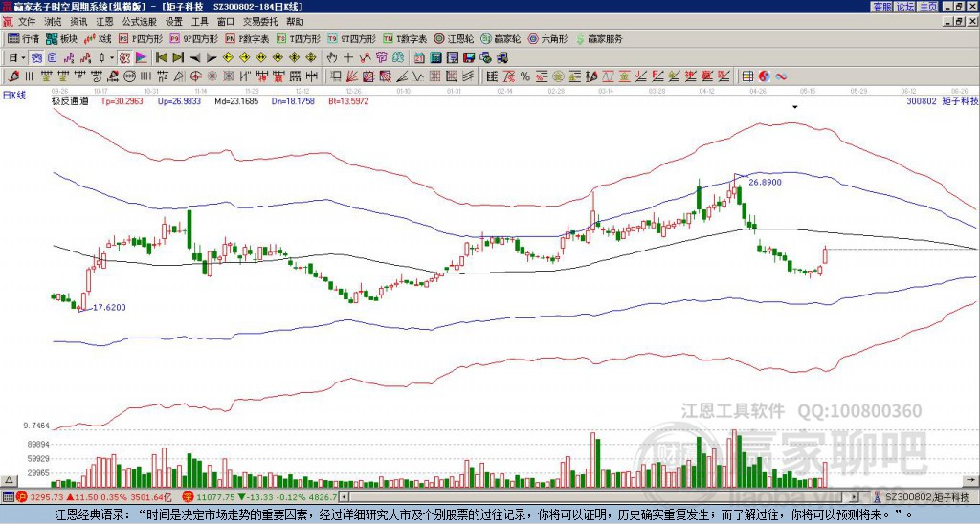Click the grid table icon near yin-yang

click(747, 76)
